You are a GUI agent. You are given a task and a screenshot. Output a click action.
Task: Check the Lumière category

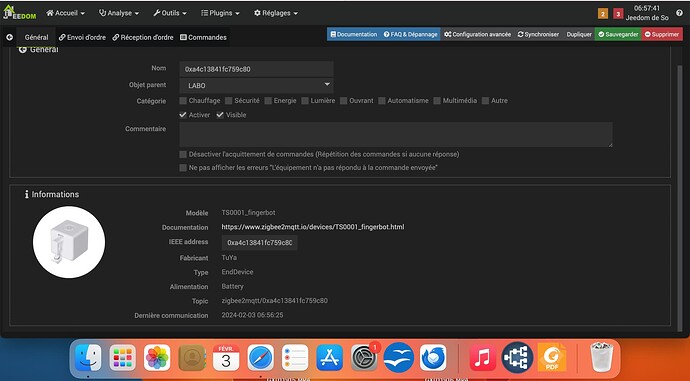(x=305, y=101)
